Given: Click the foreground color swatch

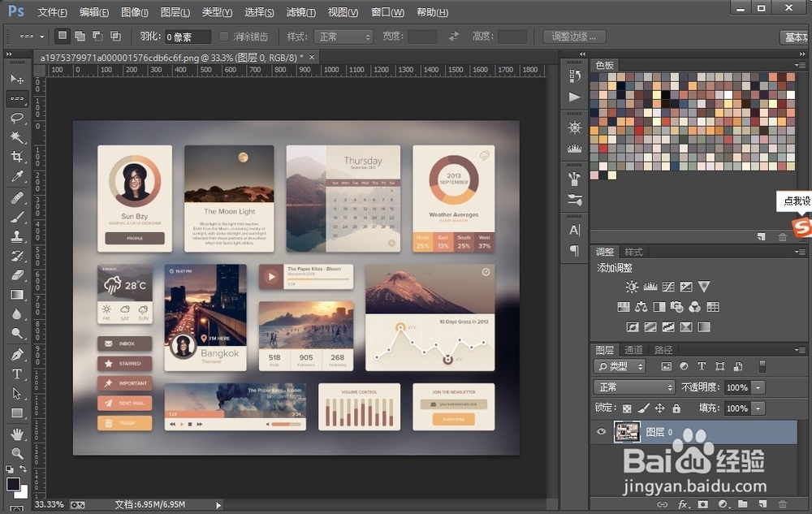Looking at the screenshot, I should [x=13, y=484].
